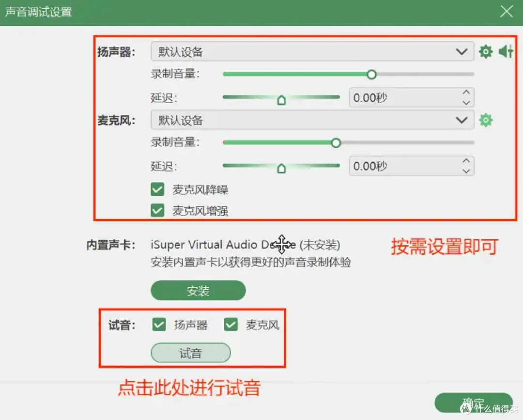Expand the microphone device dropdown
Image resolution: width=523 pixels, height=420 pixels.
[312, 120]
